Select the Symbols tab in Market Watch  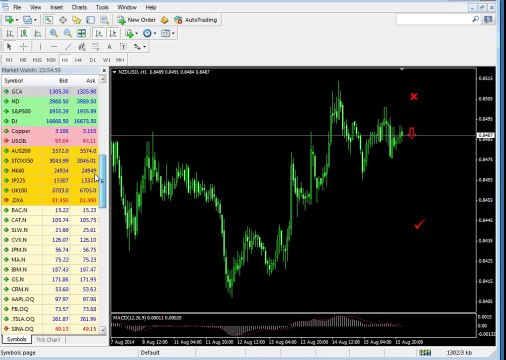coord(16,339)
